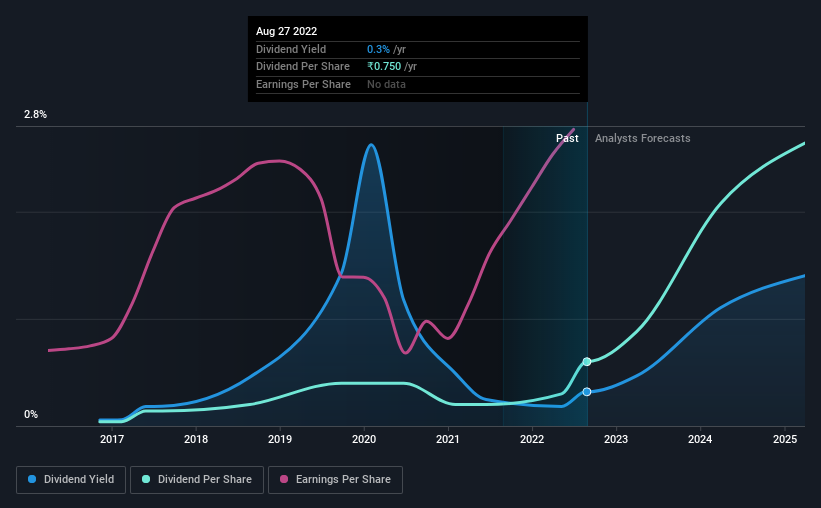Toggle the Dividend Per Share legend button
The image size is (821, 508).
(197, 480)
